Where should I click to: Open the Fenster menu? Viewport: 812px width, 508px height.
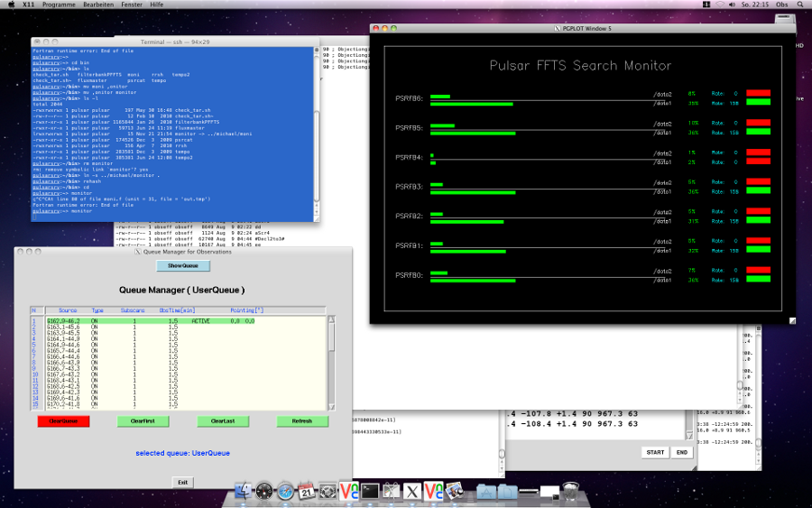[132, 5]
